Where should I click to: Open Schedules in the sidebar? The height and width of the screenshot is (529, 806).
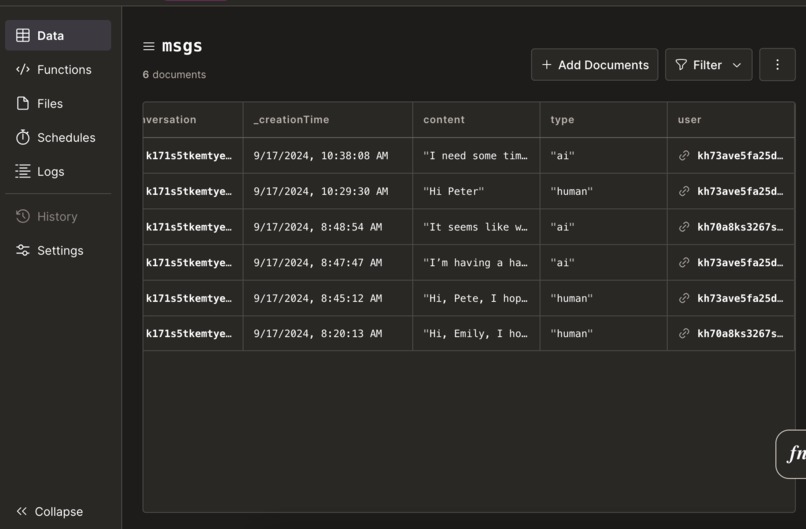pyautogui.click(x=58, y=137)
